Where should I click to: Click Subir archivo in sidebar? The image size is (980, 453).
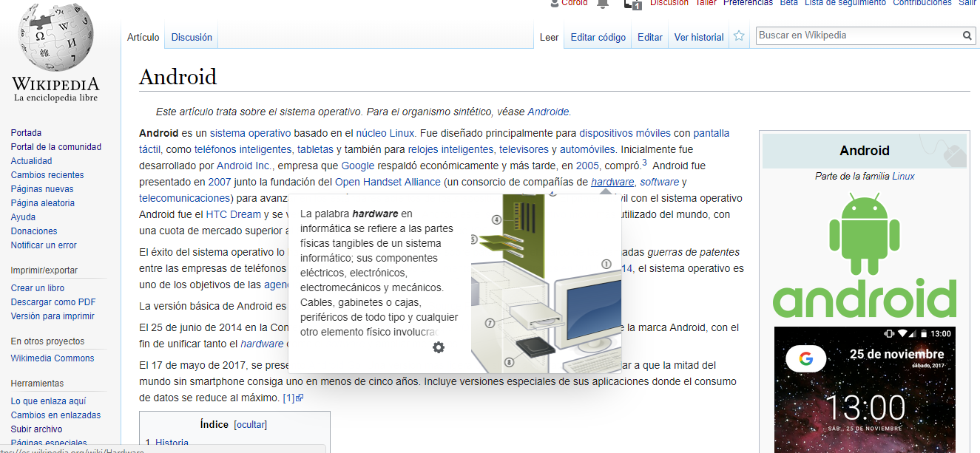[36, 429]
